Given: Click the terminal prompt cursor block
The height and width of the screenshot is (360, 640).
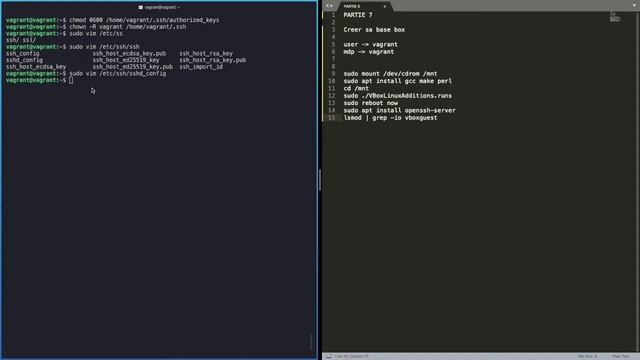Looking at the screenshot, I should tap(71, 80).
